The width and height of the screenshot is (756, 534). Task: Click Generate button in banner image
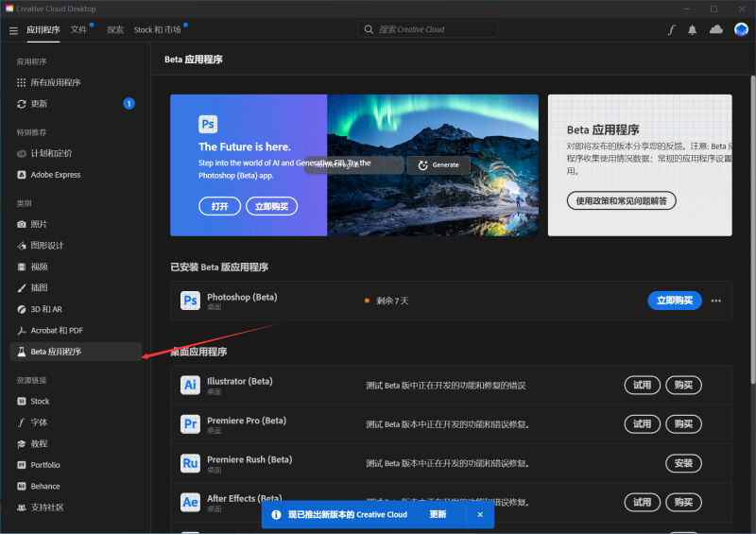point(438,165)
